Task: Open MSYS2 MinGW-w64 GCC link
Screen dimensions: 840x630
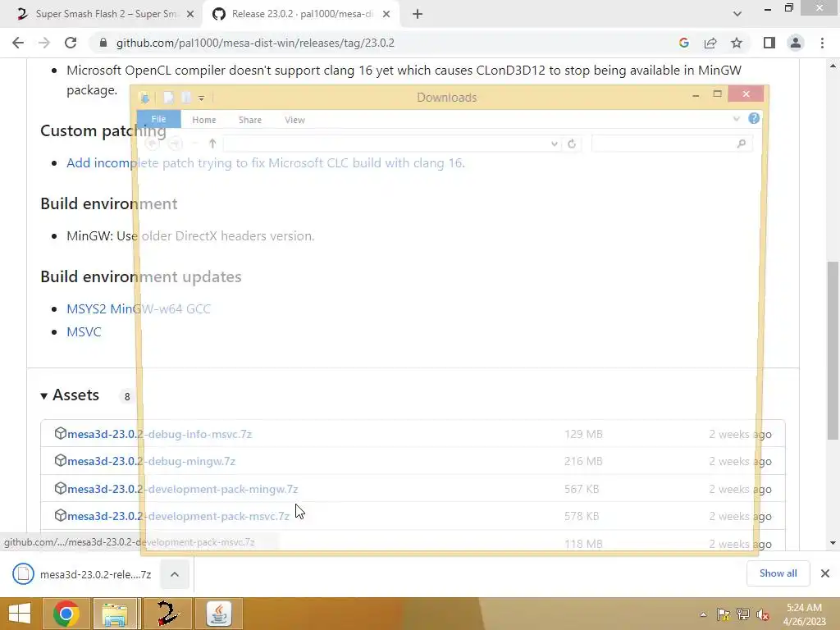Action: click(139, 308)
